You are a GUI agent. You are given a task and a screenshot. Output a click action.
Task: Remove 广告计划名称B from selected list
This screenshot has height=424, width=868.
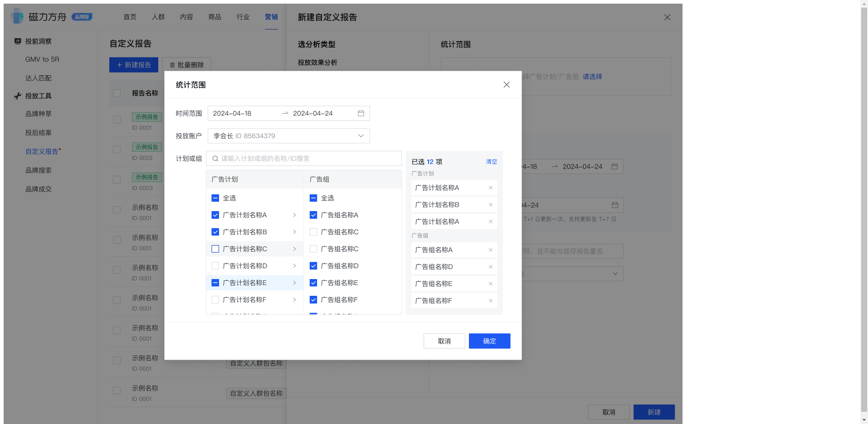[x=490, y=204]
